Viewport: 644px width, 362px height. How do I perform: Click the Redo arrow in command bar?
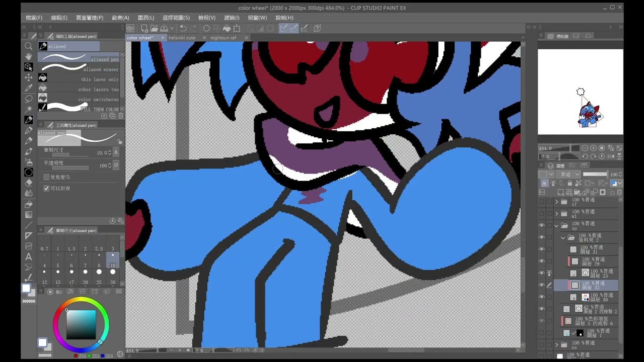click(194, 28)
